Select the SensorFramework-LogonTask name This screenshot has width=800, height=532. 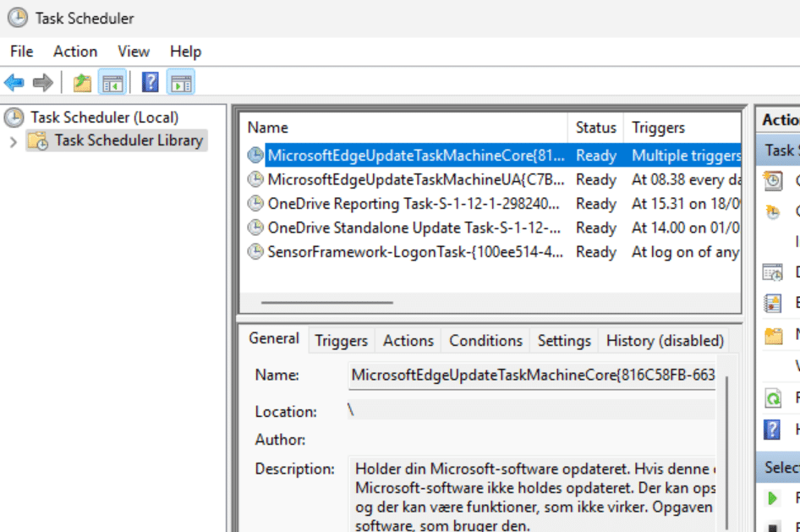click(415, 251)
